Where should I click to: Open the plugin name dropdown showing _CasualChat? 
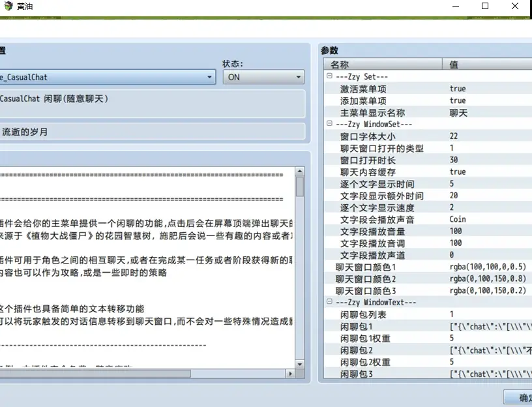(107, 77)
